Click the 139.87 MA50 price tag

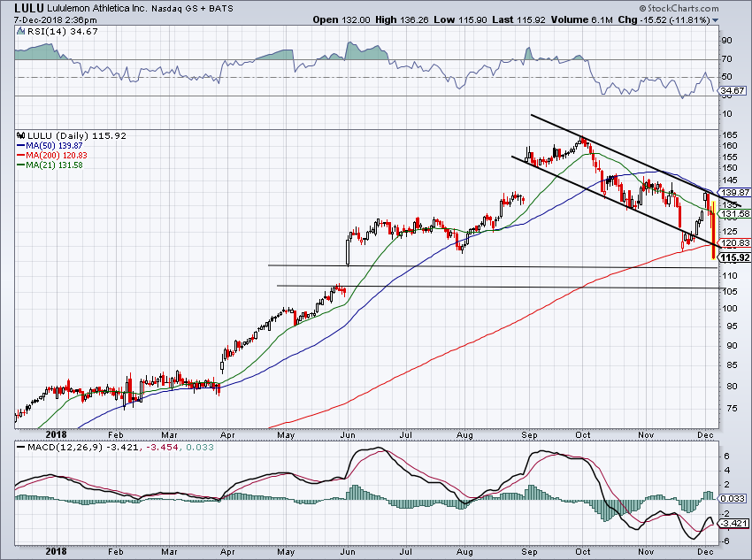[x=735, y=192]
